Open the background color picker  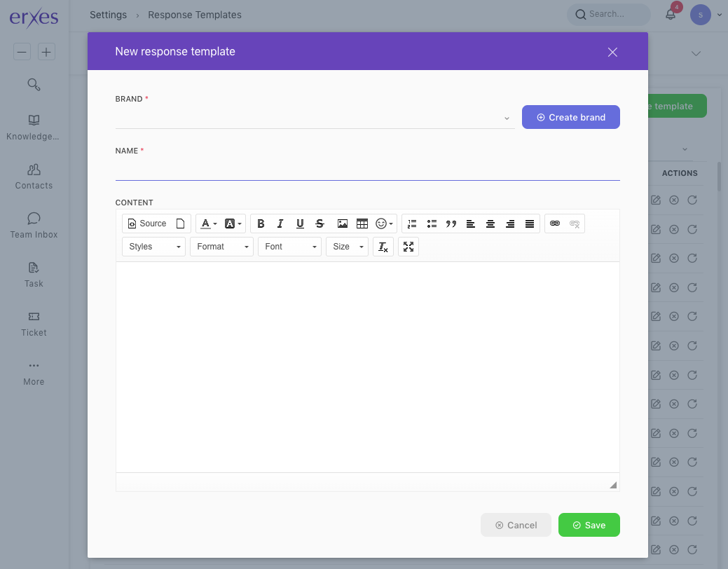[x=233, y=224]
